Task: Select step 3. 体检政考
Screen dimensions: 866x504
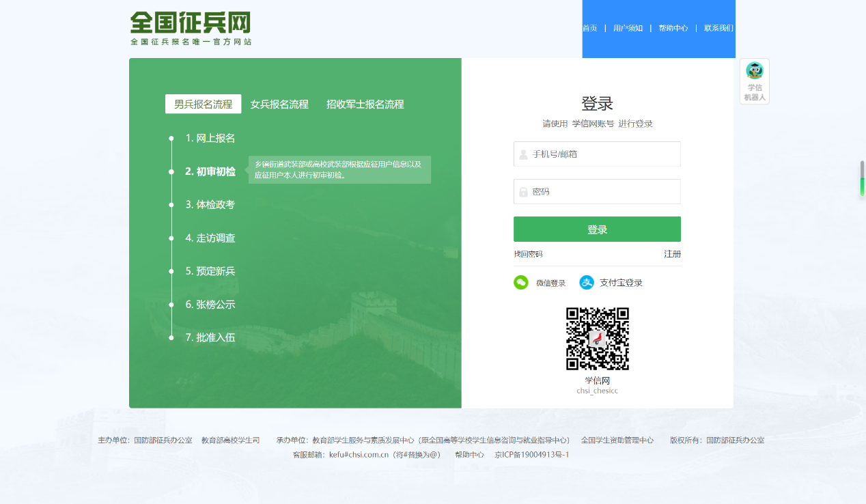Action: tap(210, 205)
